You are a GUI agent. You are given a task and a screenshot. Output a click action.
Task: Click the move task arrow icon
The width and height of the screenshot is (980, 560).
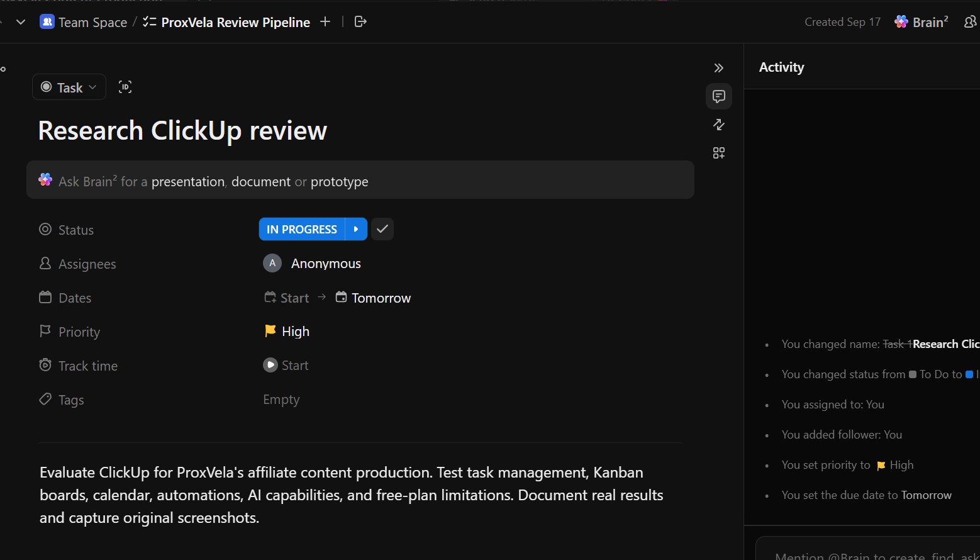tap(360, 22)
